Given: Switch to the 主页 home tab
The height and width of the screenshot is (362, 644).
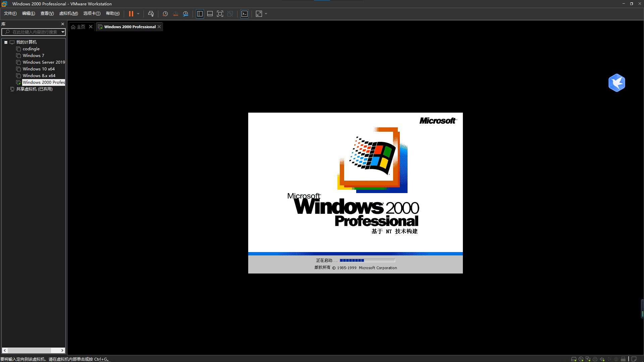Looking at the screenshot, I should coord(80,27).
